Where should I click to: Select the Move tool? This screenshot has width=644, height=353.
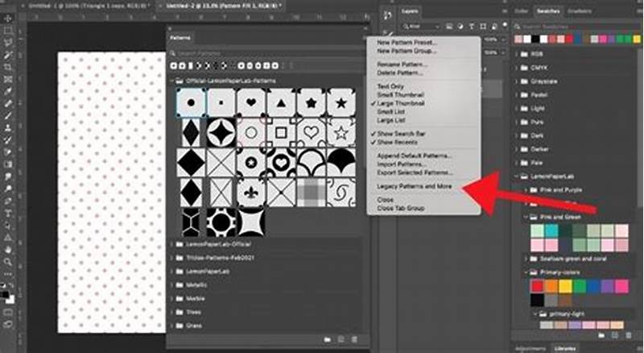point(8,19)
